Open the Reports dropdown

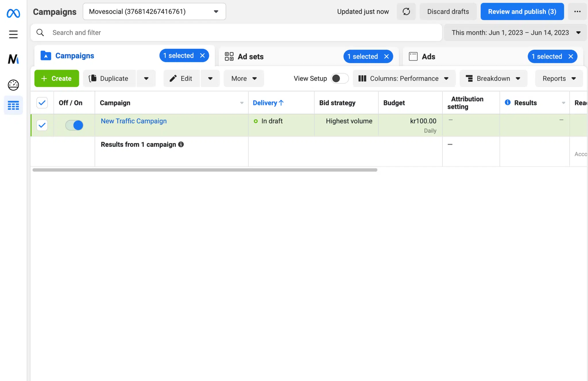click(559, 78)
